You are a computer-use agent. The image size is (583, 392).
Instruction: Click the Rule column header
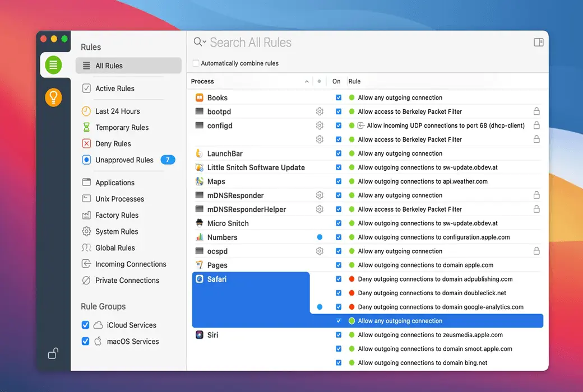pyautogui.click(x=354, y=81)
